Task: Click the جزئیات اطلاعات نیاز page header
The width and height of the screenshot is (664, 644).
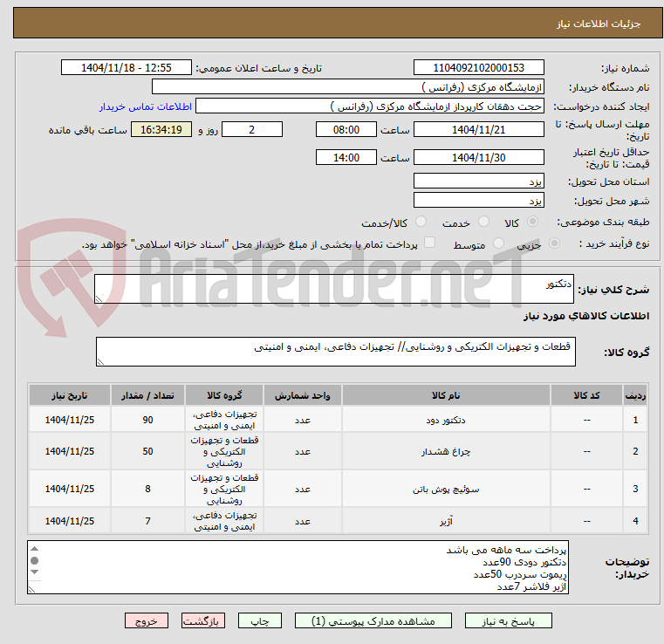Action: click(599, 24)
